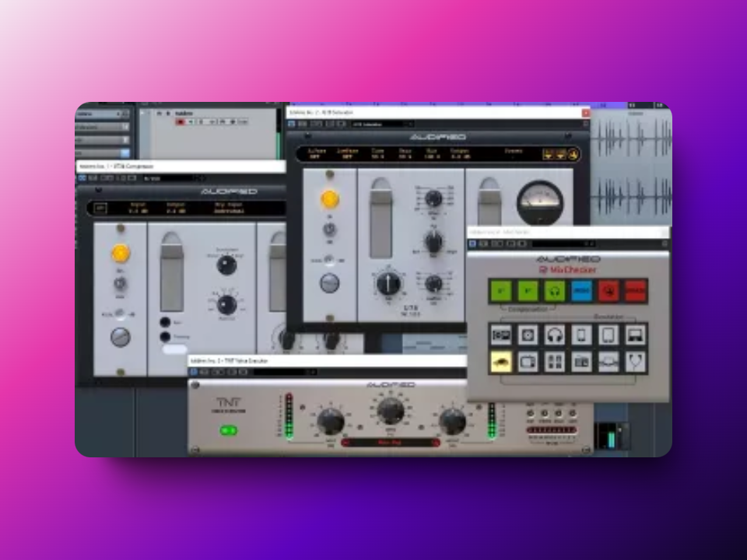Click the red record button on the track
Viewport: 747px width, 560px height.
coord(180,122)
